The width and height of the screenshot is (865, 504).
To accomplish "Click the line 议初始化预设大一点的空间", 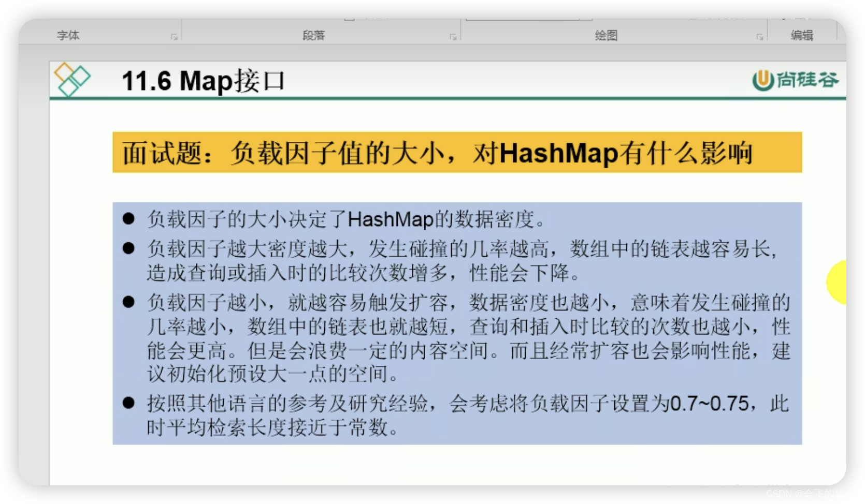I will click(272, 374).
